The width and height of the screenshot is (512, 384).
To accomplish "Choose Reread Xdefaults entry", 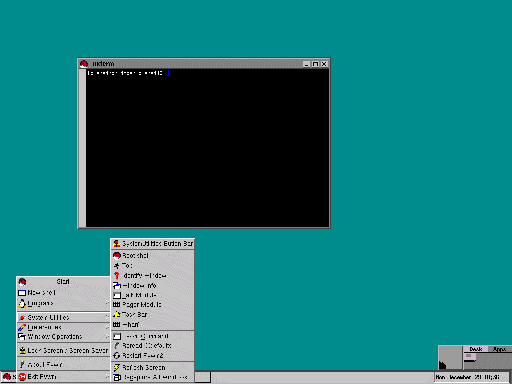I will 152,346.
